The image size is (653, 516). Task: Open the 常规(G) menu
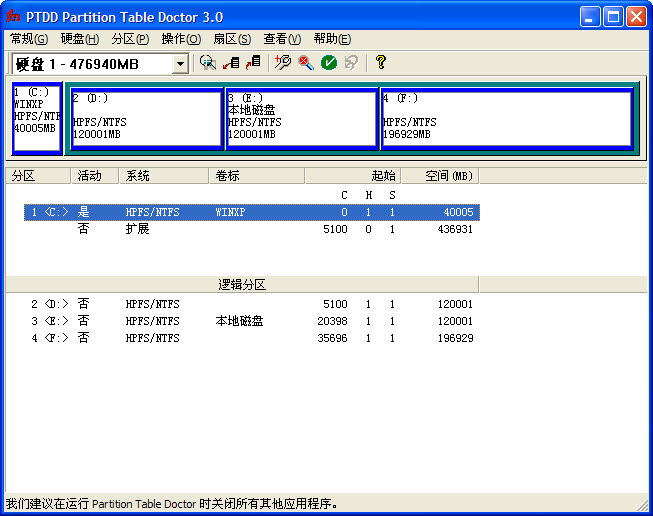pyautogui.click(x=29, y=39)
